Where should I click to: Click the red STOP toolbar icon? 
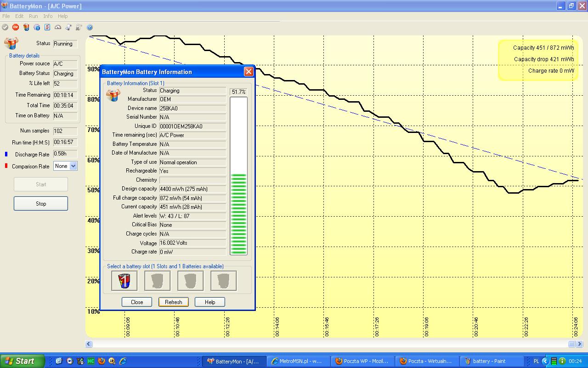16,28
